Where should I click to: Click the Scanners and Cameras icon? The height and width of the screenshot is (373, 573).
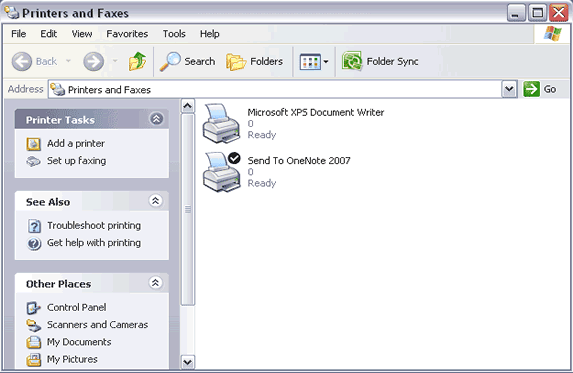[x=34, y=325]
